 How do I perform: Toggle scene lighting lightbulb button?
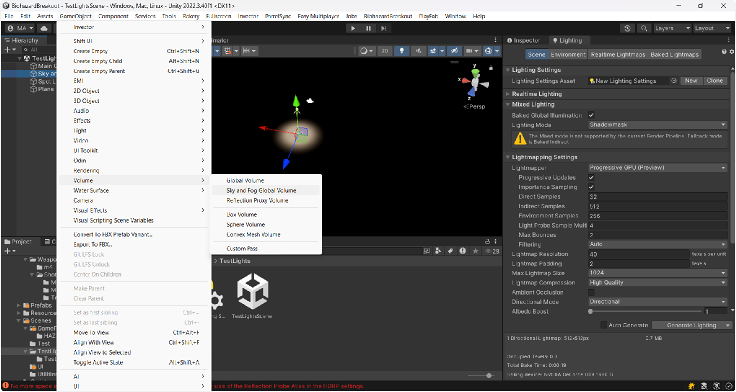pos(401,51)
